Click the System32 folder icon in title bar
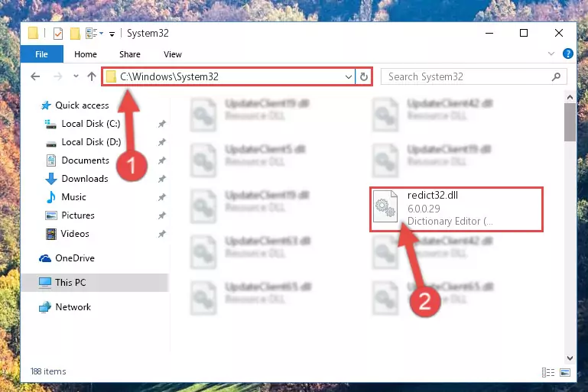588x392 pixels. pos(34,34)
